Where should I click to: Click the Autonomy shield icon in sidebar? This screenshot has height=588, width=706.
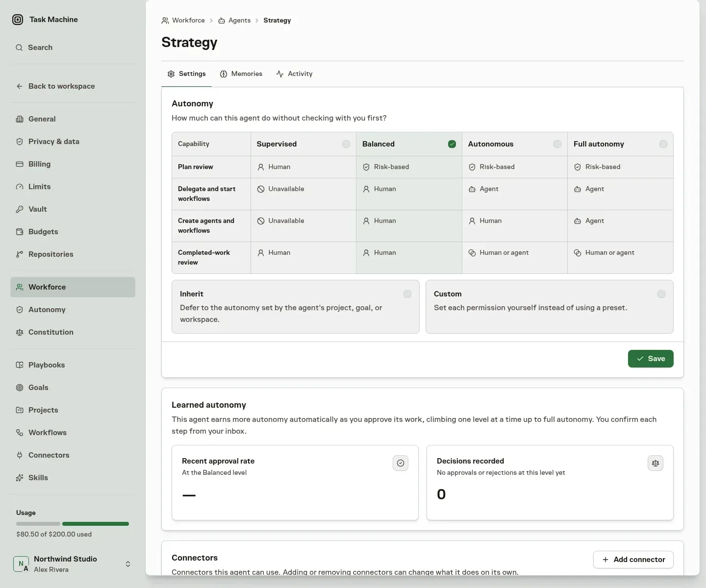20,310
